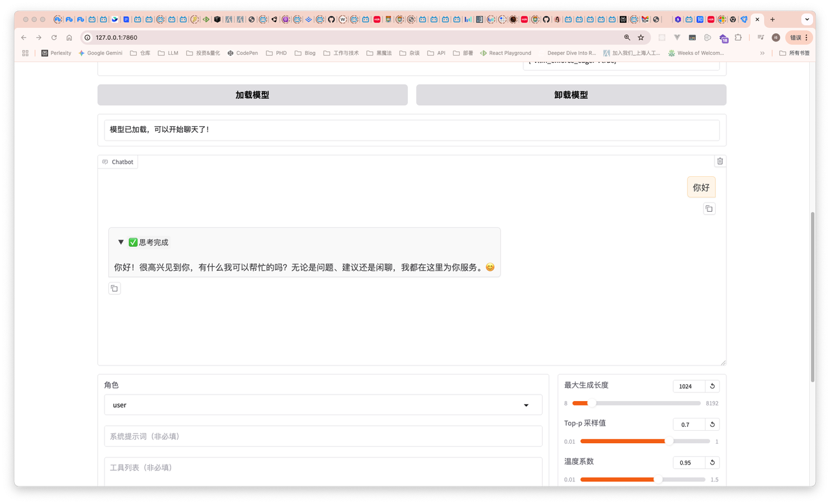
Task: Reload the page with the refresh icon
Action: tap(54, 38)
